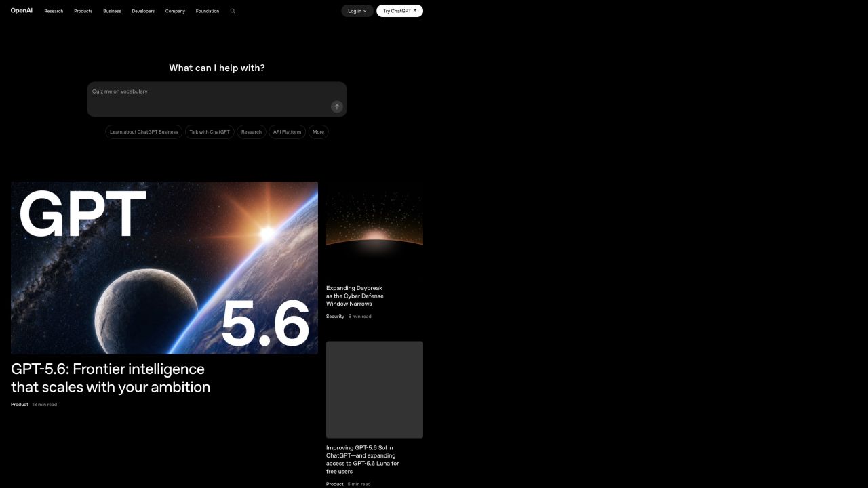Open the 'Improving GPT-5.6 Sol in ChatGPT' article title

coord(362,460)
